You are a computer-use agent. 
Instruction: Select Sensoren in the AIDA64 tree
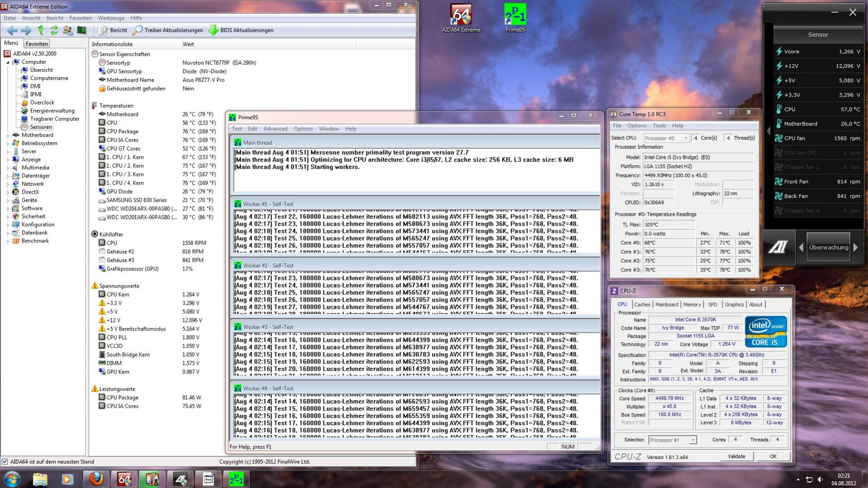pos(41,127)
